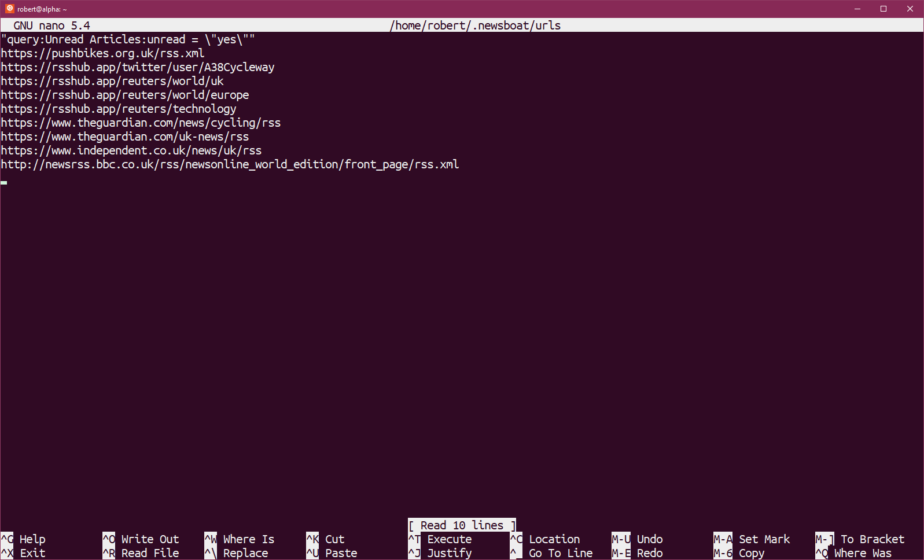924x560 pixels.
Task: Click the Redo shortcut (M-E)
Action: point(649,553)
